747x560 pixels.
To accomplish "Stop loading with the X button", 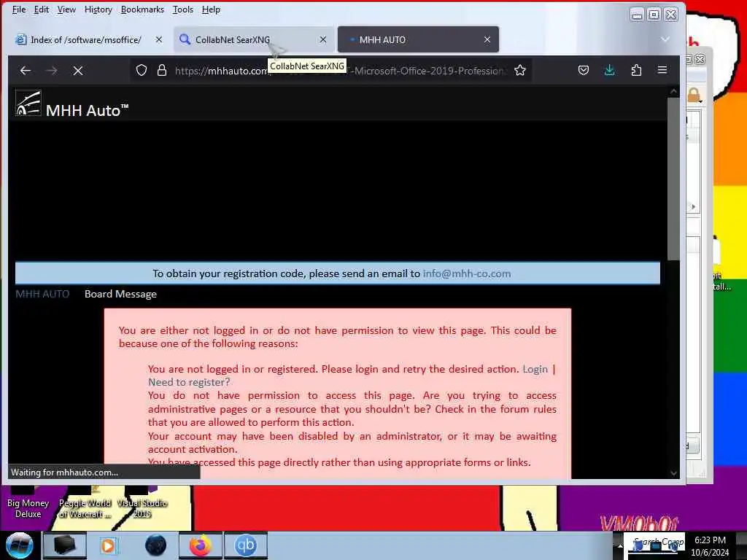I will click(x=77, y=71).
